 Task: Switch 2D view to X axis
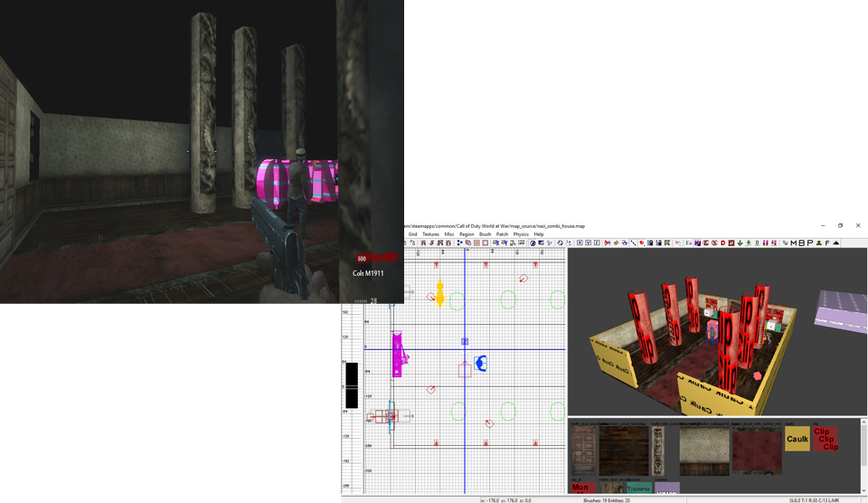[580, 242]
